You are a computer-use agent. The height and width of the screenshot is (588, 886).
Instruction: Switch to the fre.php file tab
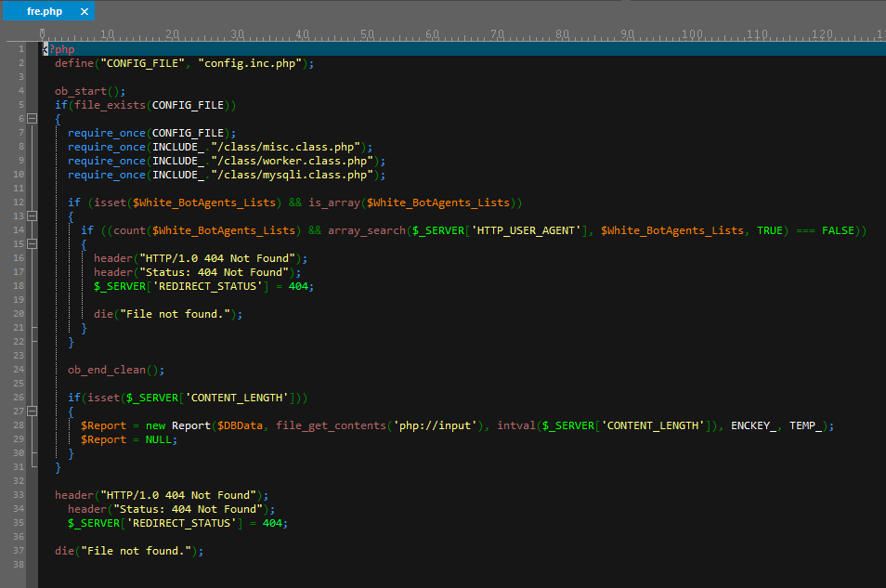pos(45,11)
